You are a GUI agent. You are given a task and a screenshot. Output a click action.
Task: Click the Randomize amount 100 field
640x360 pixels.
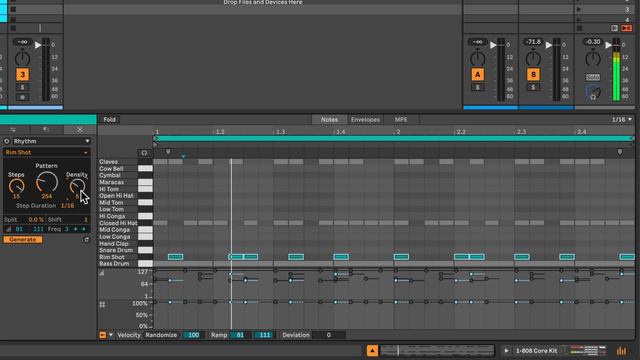[x=193, y=335]
